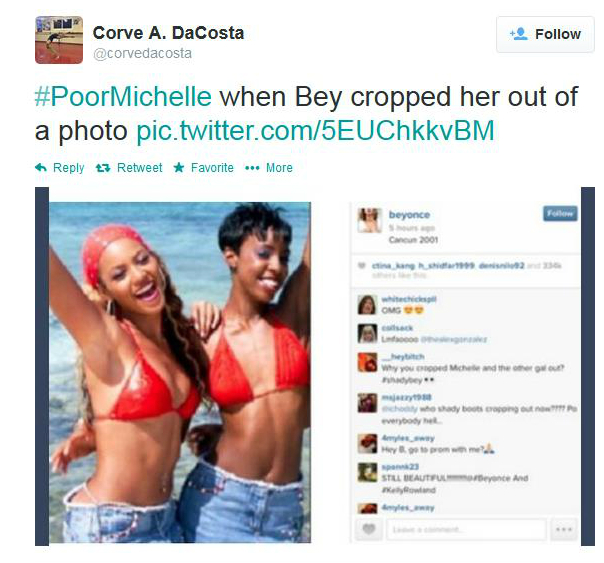
Task: Open the More options ellipsis
Action: [252, 168]
